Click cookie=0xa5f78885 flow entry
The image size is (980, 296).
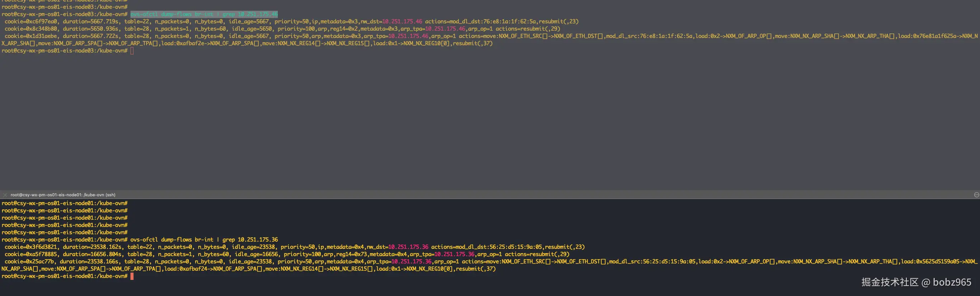tap(31, 254)
